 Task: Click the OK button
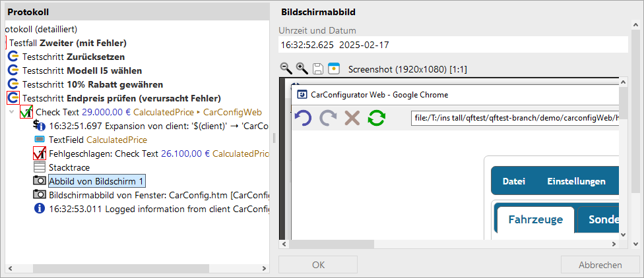pyautogui.click(x=318, y=265)
